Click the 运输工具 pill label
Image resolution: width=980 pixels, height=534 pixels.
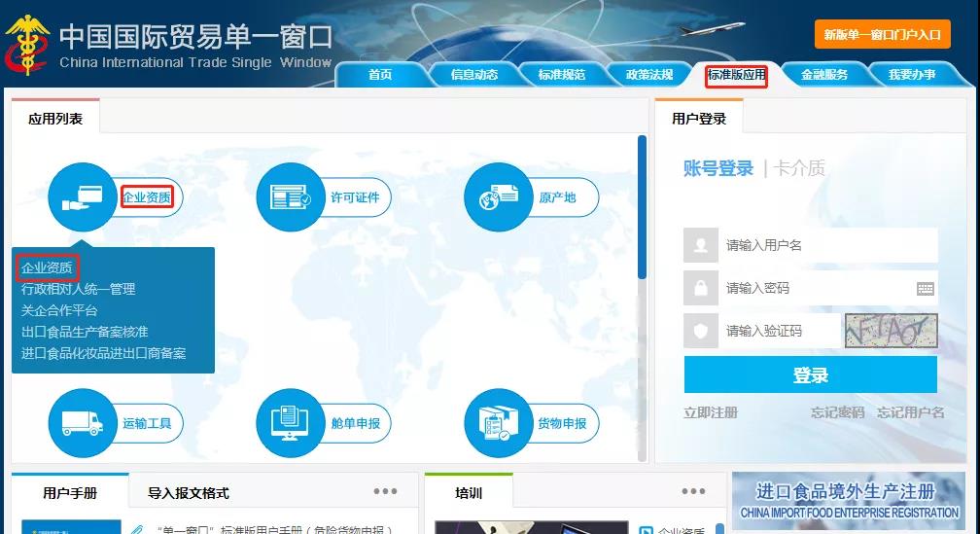[x=147, y=423]
